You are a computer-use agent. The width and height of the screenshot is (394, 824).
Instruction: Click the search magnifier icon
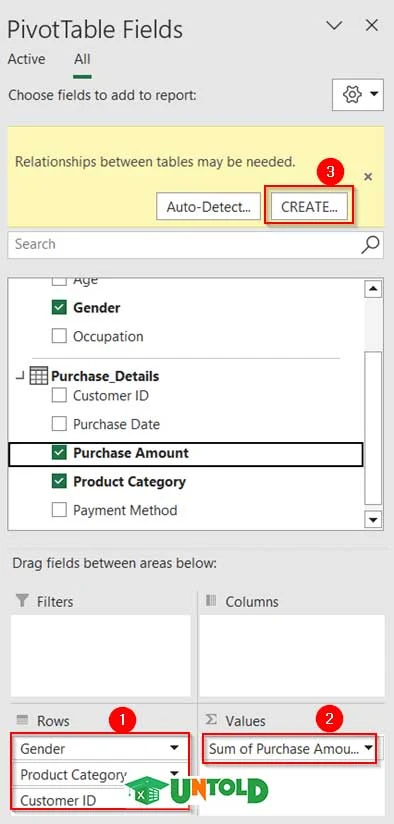[x=370, y=244]
